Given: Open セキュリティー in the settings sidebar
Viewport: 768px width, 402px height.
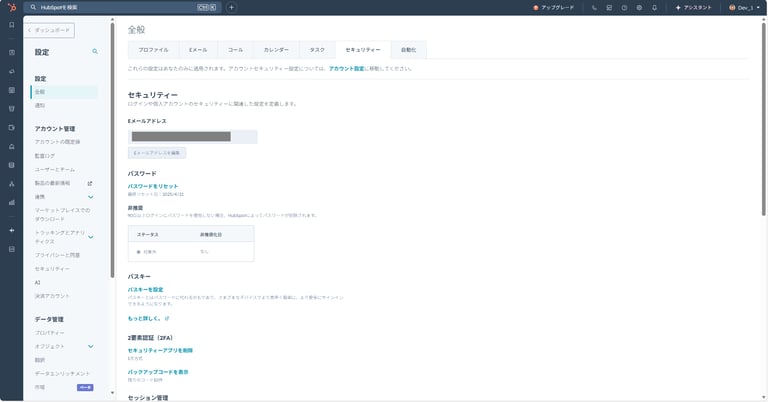Looking at the screenshot, I should pos(52,269).
